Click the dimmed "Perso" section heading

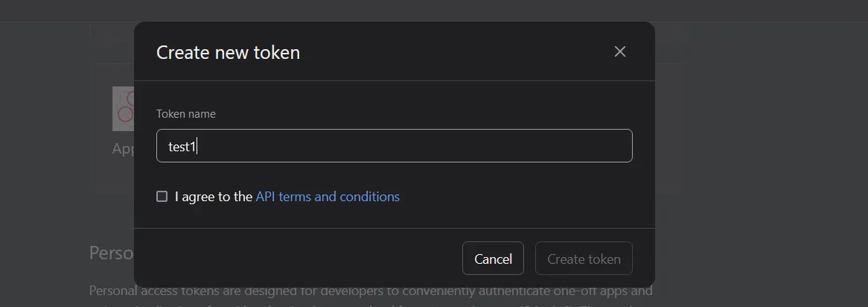click(x=111, y=253)
